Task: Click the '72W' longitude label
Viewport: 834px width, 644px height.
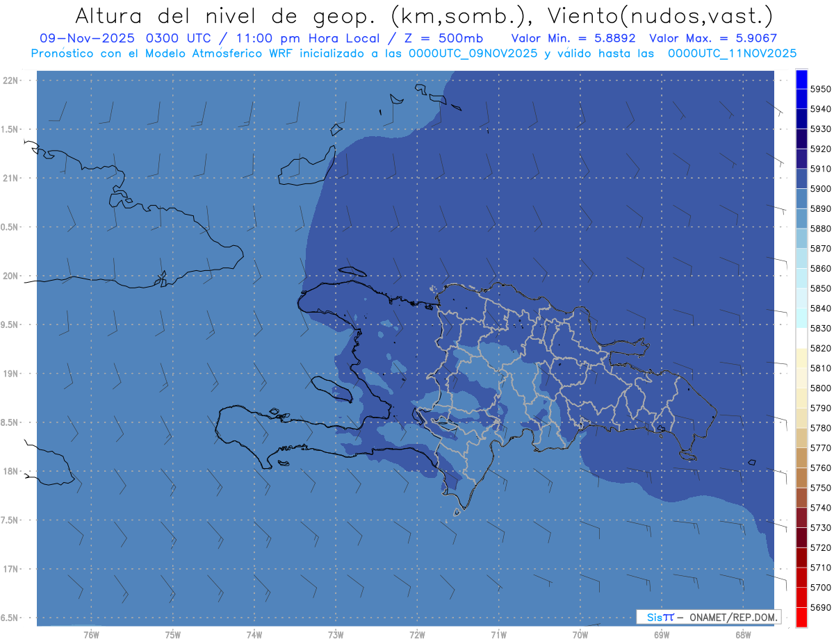Action: pos(417,636)
